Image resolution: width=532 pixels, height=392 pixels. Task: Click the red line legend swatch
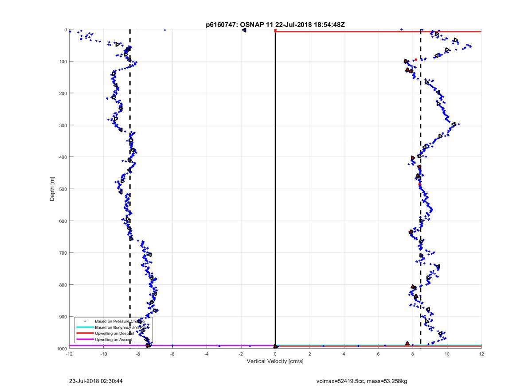[x=85, y=334]
